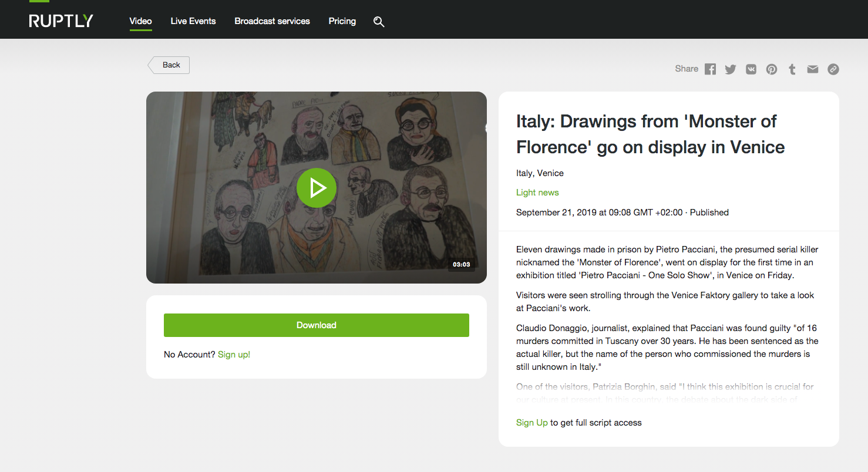Share on VK
The height and width of the screenshot is (472, 868).
751,69
